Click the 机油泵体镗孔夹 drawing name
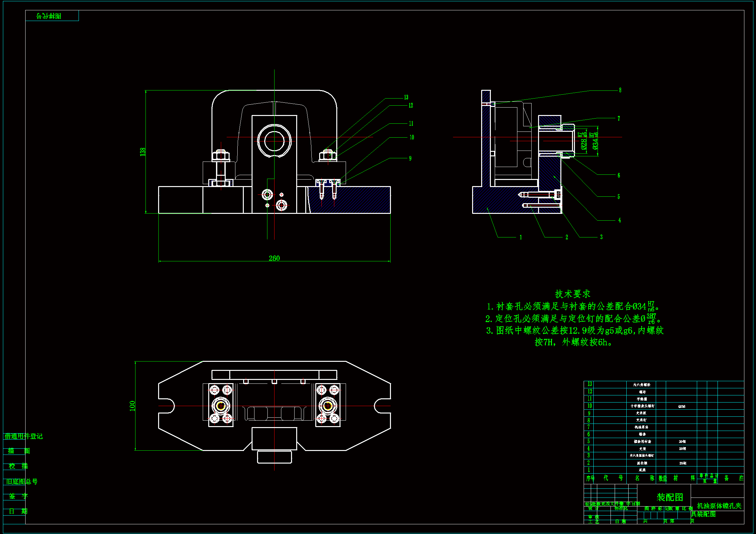The width and height of the screenshot is (756, 534). pyautogui.click(x=719, y=506)
